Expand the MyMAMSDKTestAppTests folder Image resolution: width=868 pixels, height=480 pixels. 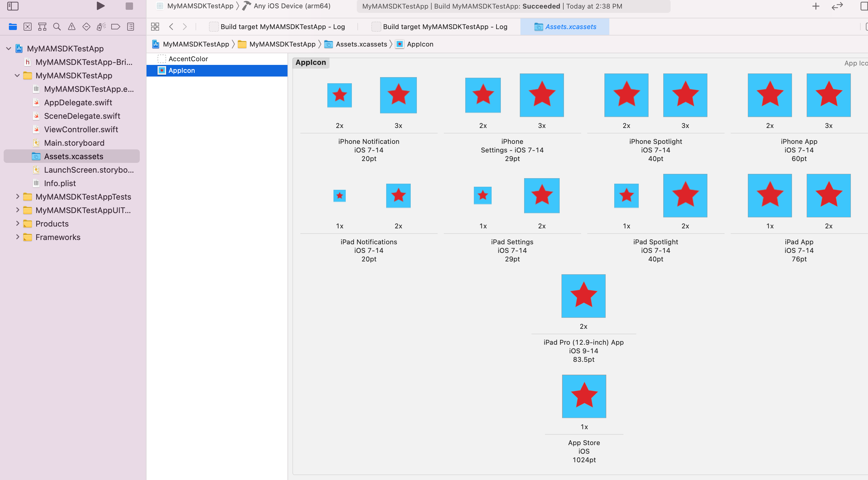point(17,197)
